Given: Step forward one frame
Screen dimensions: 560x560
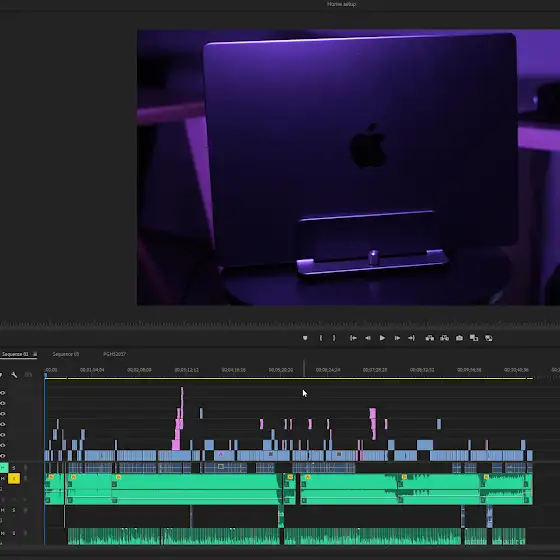Looking at the screenshot, I should click(397, 338).
